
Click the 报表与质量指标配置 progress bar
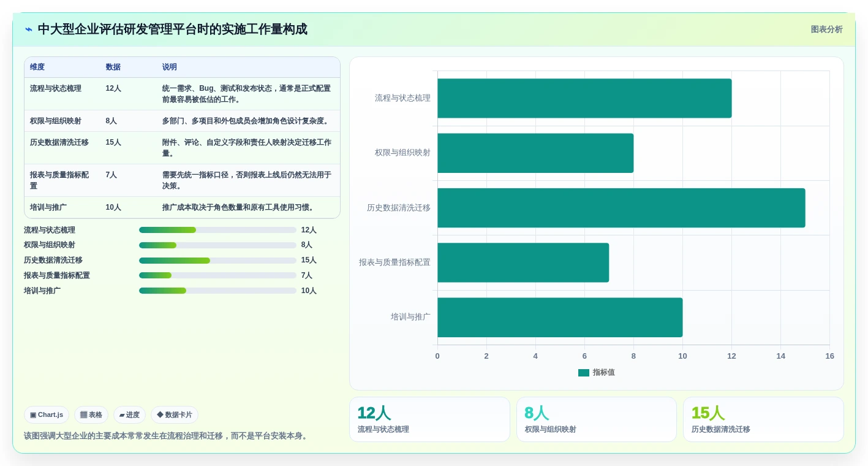[217, 275]
